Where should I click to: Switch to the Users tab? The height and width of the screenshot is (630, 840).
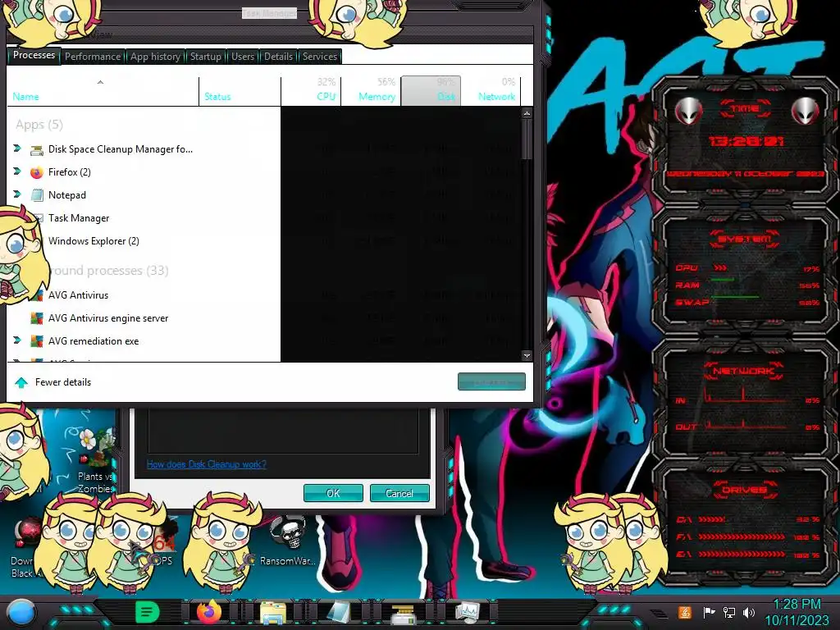243,57
